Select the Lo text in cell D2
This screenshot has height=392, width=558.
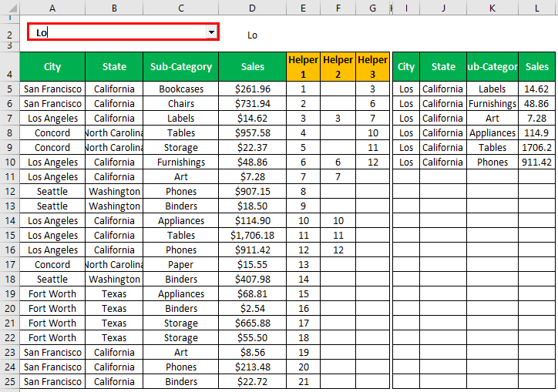tap(252, 35)
